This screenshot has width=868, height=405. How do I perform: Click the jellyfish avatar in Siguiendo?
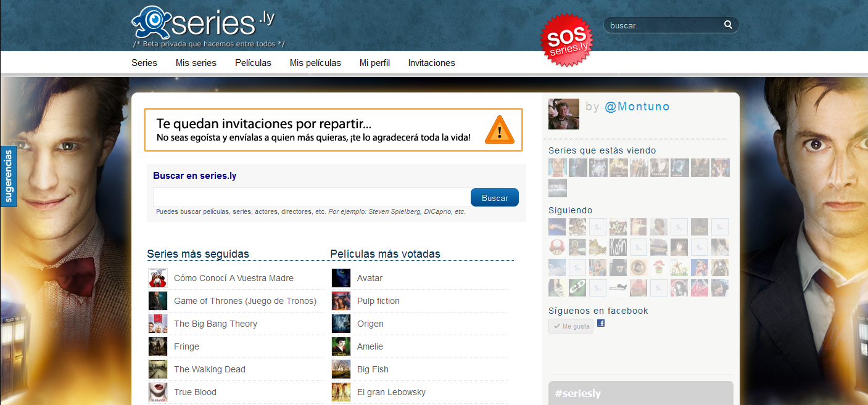[x=557, y=227]
